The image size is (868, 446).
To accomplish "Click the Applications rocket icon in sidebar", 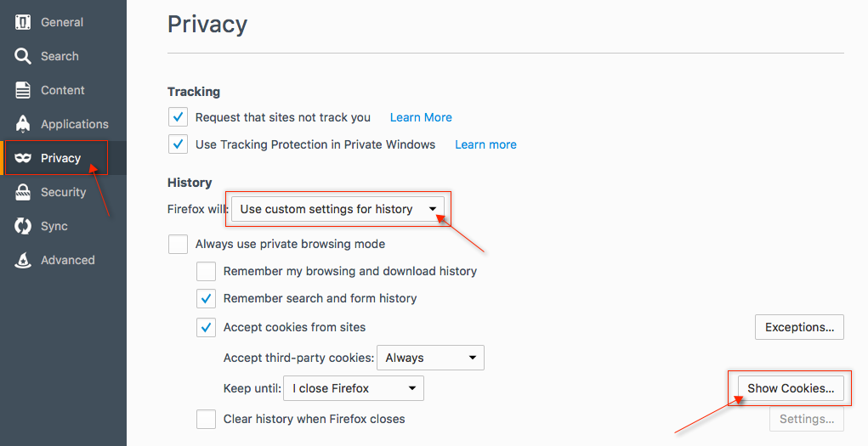I will coord(23,124).
